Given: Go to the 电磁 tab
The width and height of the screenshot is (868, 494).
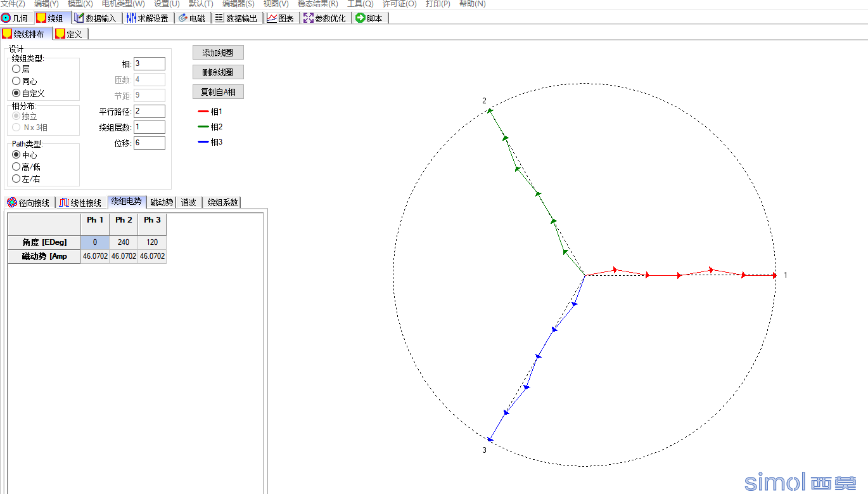Looking at the screenshot, I should 192,18.
